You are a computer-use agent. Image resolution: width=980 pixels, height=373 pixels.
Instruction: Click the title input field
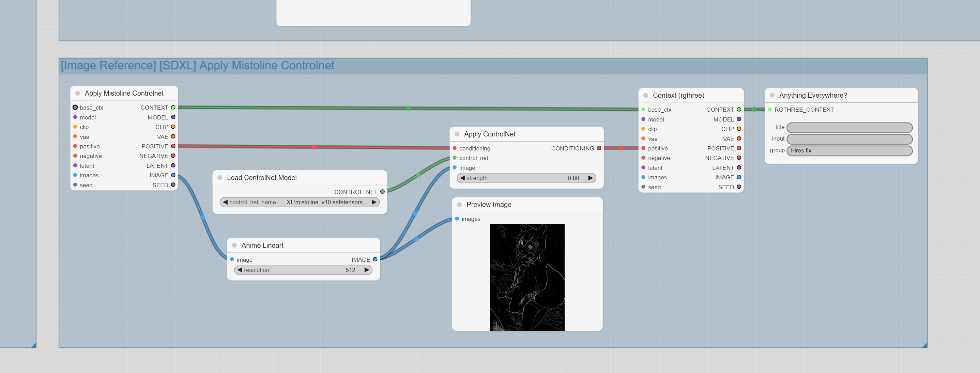tap(849, 127)
